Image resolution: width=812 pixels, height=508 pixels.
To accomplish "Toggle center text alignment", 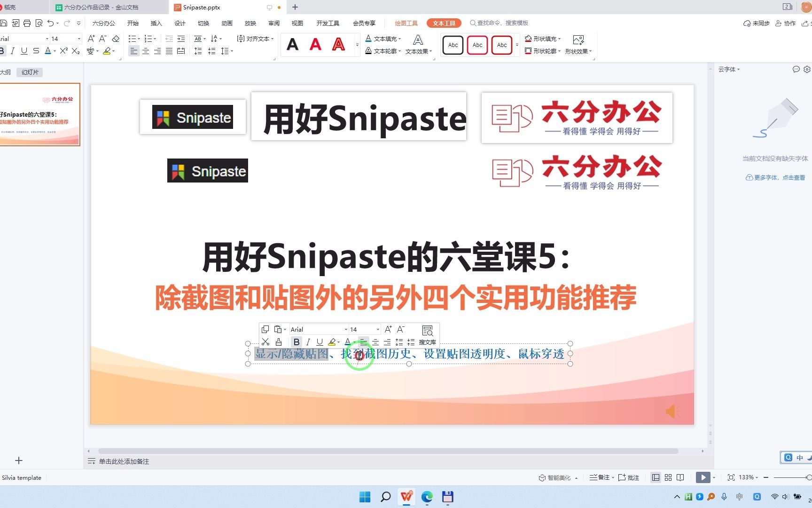I will click(146, 51).
